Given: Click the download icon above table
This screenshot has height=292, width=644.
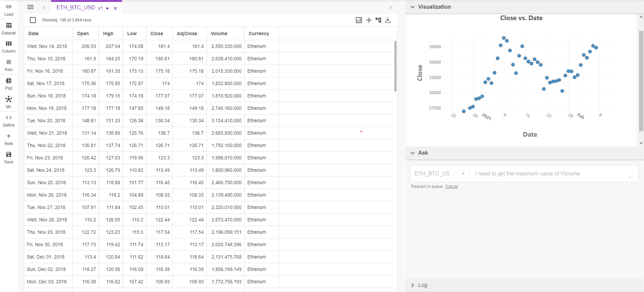Looking at the screenshot, I should point(388,20).
